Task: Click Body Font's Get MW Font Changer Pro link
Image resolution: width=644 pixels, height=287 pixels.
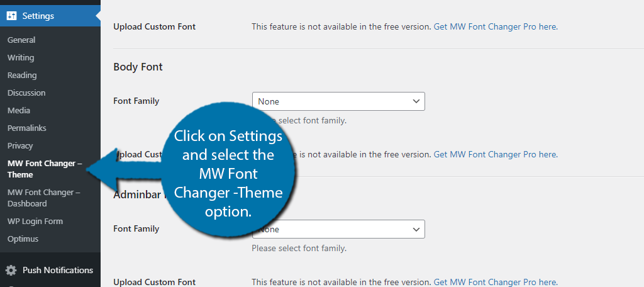Action: [496, 155]
